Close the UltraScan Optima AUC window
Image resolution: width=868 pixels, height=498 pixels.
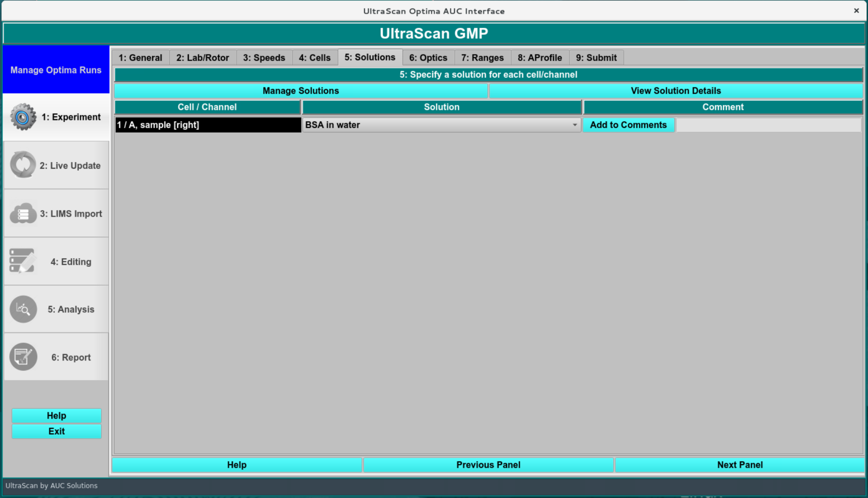pyautogui.click(x=856, y=11)
